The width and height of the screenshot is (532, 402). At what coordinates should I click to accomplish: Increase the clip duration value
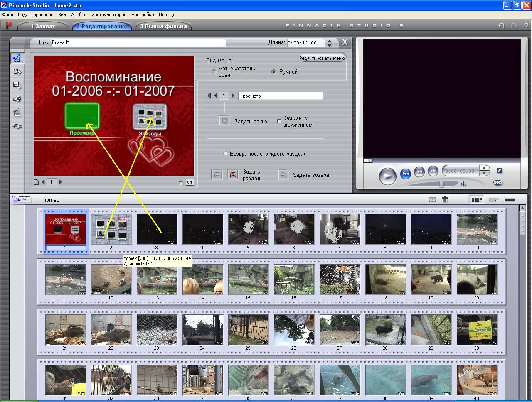329,41
